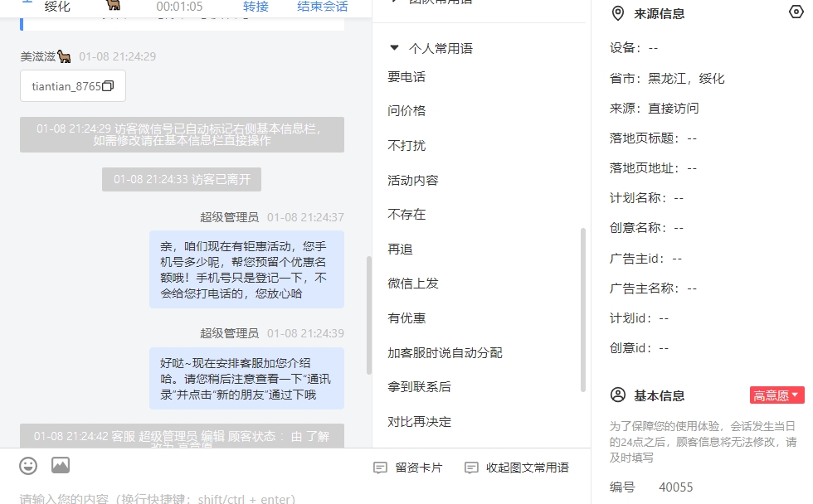Select the 不存在 quick phrase
Screen dimensions: 813x504
click(x=406, y=215)
